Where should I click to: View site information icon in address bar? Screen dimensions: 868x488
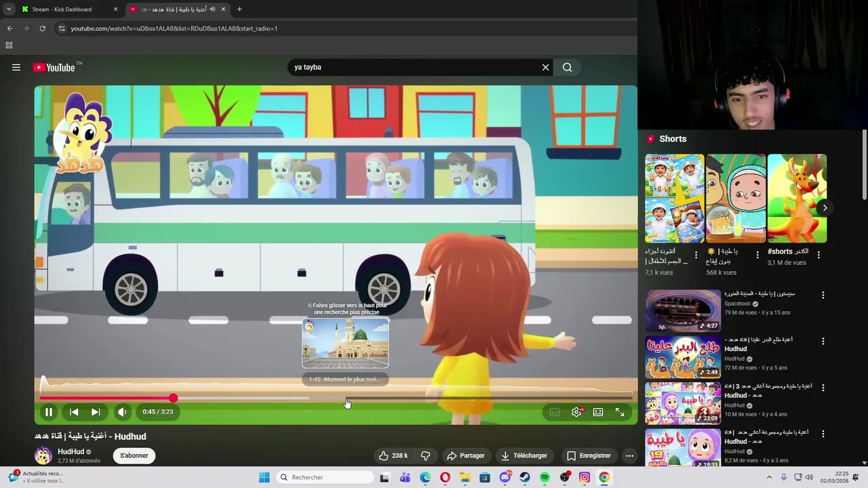[62, 28]
